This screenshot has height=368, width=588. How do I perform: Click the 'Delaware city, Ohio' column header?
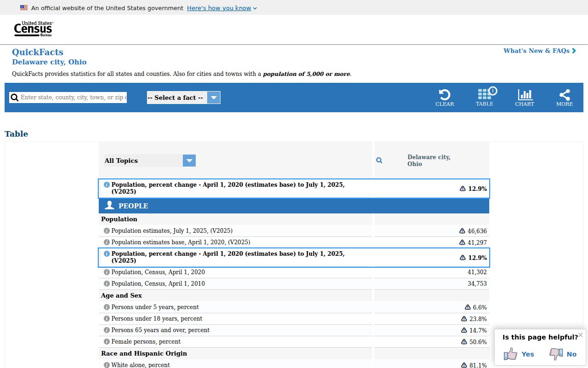tap(429, 161)
